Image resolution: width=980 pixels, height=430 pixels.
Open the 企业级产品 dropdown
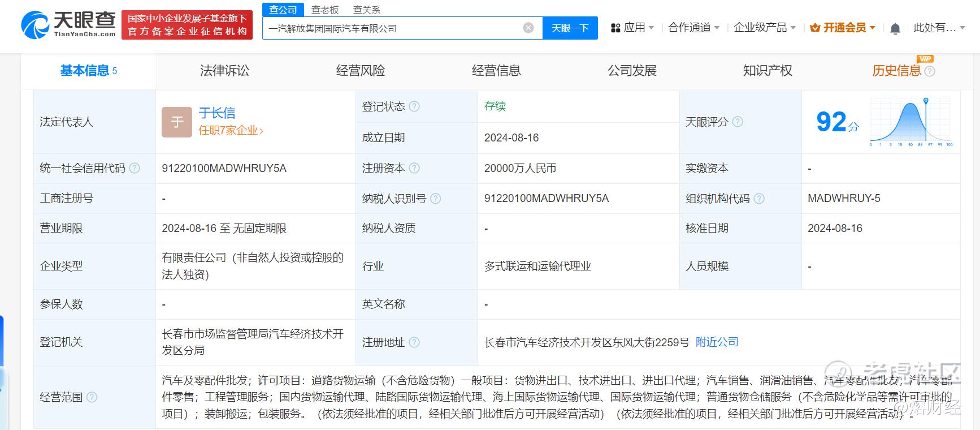pyautogui.click(x=764, y=28)
